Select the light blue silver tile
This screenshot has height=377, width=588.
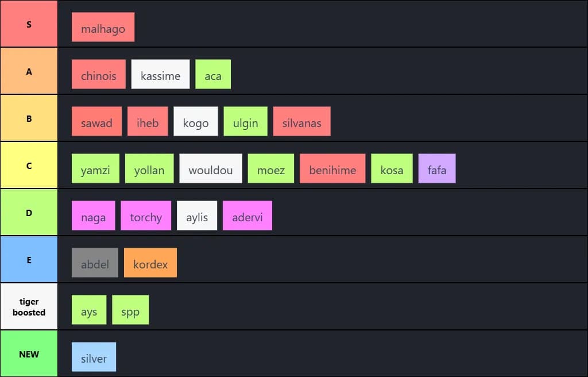pyautogui.click(x=94, y=357)
